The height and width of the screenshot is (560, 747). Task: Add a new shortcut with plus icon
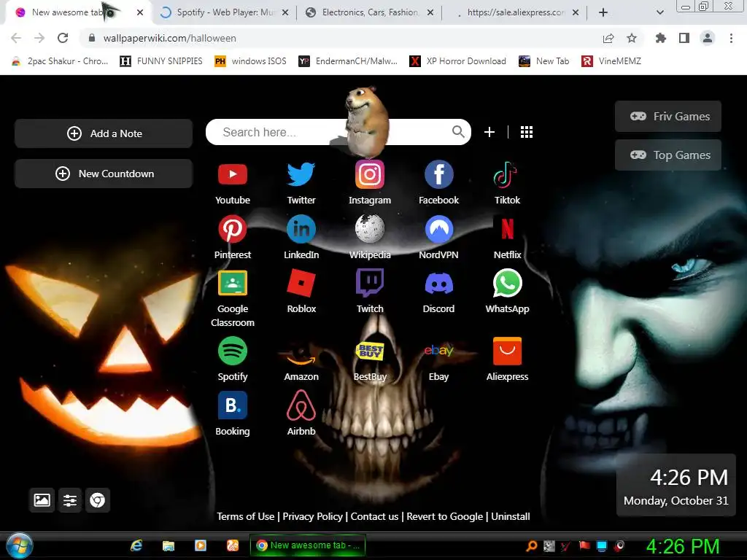(489, 132)
